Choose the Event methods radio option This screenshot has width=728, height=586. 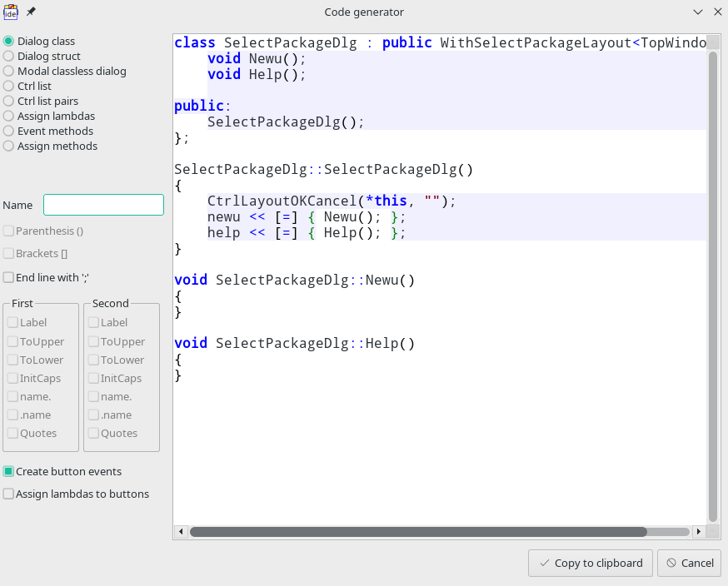[x=8, y=131]
